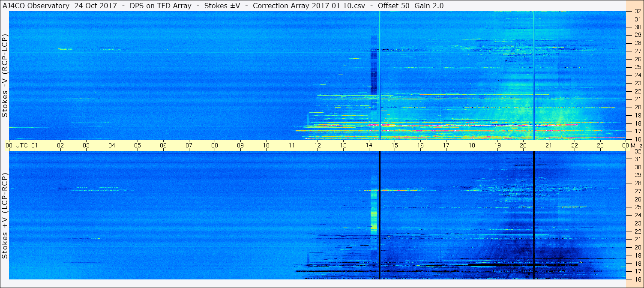This screenshot has height=288, width=644.
Task: Select the 02 hour marker
Action: tap(60, 145)
